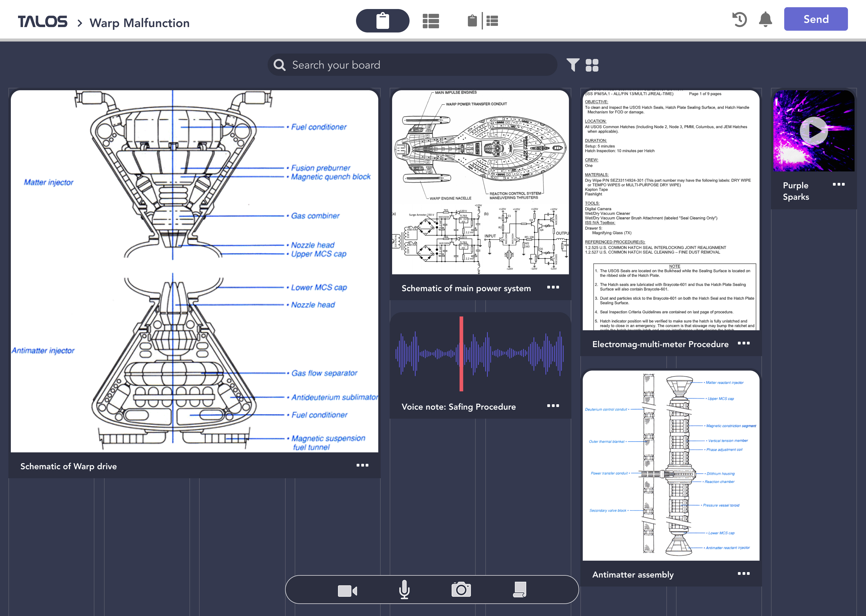Open Schematic of Warp drive image
The height and width of the screenshot is (616, 866).
point(194,271)
